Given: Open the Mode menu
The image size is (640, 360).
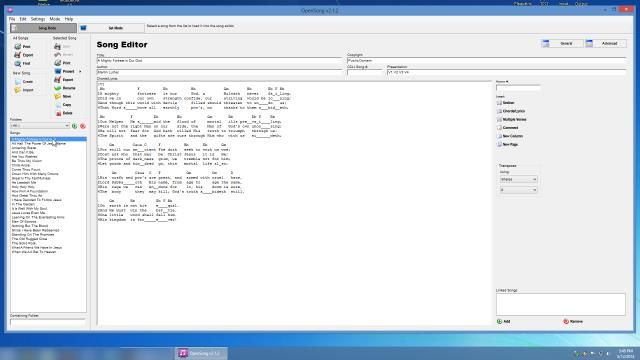Looking at the screenshot, I should [x=55, y=19].
